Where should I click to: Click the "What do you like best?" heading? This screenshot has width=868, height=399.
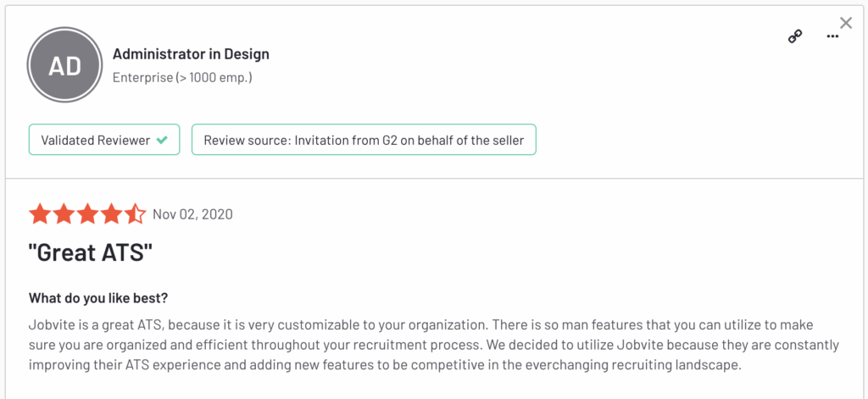coord(98,298)
